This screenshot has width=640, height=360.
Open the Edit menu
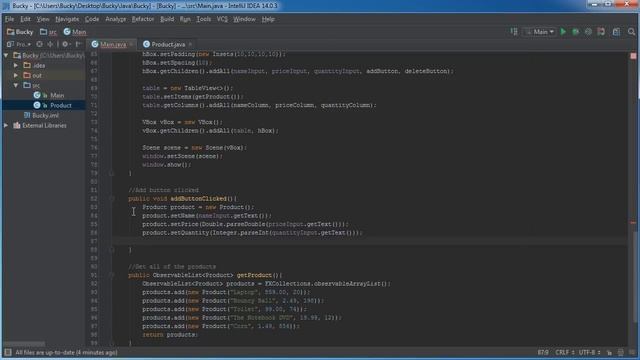[25, 19]
